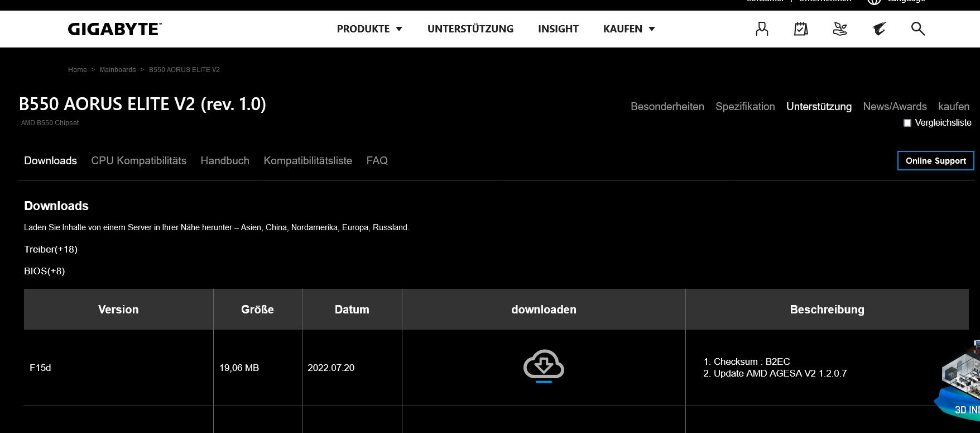
Task: Click the Online Support button
Action: (936, 161)
